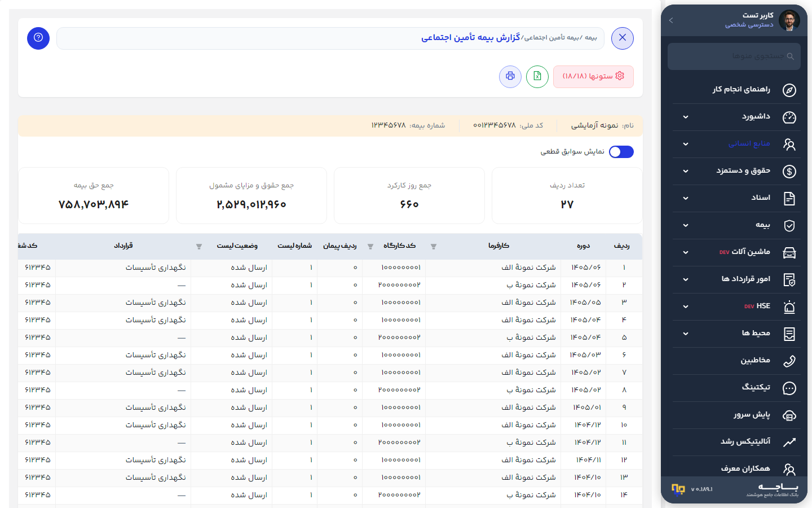Expand the حقوق و دستمزد chevron
The image size is (812, 508).
coord(686,171)
